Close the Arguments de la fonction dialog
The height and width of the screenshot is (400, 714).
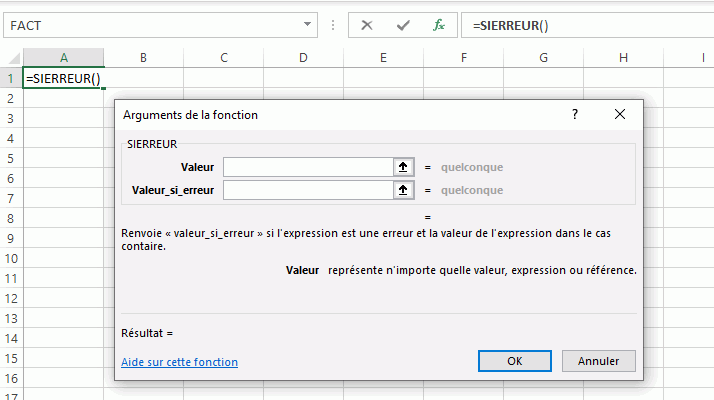(x=620, y=115)
